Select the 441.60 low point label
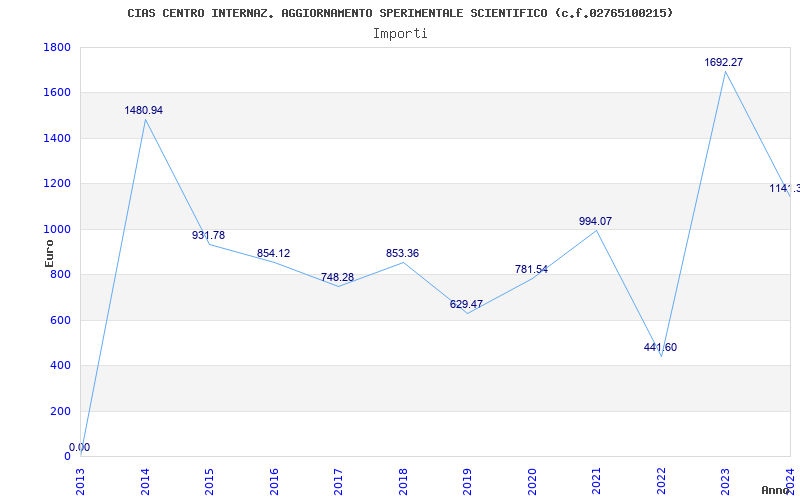Screen dimensions: 800x500 pyautogui.click(x=660, y=347)
